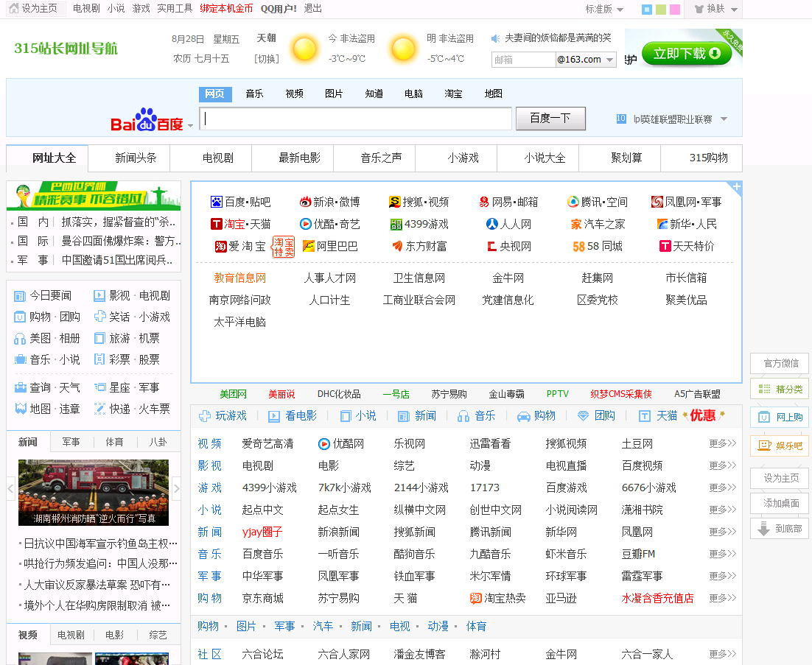Image resolution: width=812 pixels, height=665 pixels.
Task: Click the house icon beside 设为主页
Action: point(13,8)
